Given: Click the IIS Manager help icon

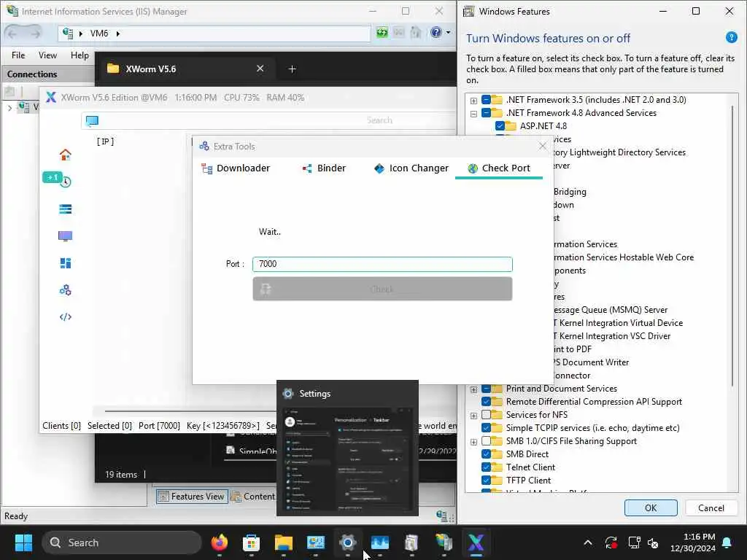Looking at the screenshot, I should point(436,32).
